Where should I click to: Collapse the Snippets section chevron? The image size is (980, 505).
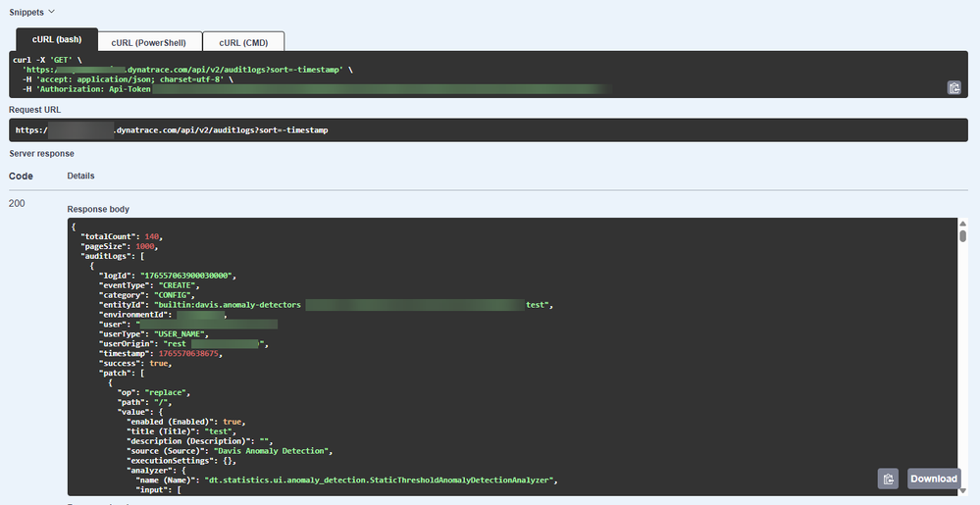51,11
